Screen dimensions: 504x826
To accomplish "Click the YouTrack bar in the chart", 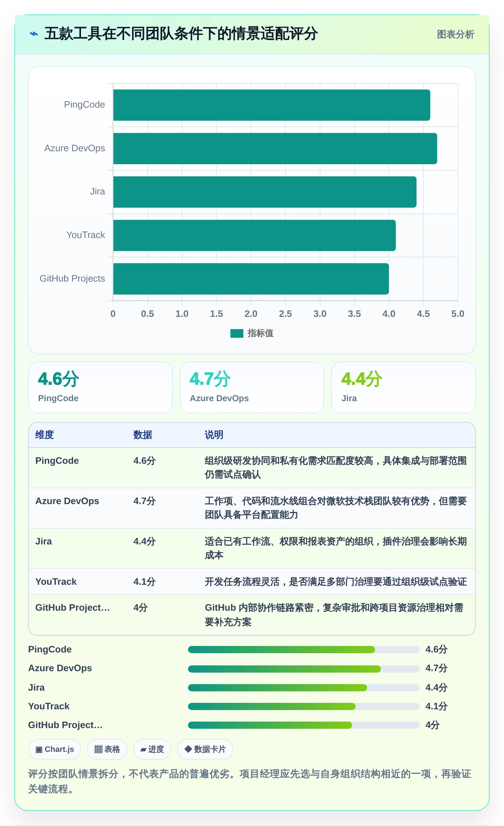I will pos(255,235).
